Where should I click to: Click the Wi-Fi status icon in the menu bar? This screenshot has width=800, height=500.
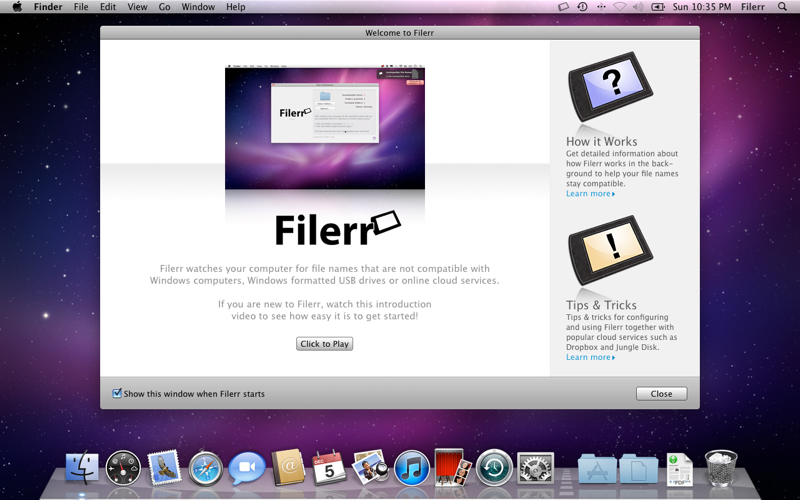coord(619,7)
